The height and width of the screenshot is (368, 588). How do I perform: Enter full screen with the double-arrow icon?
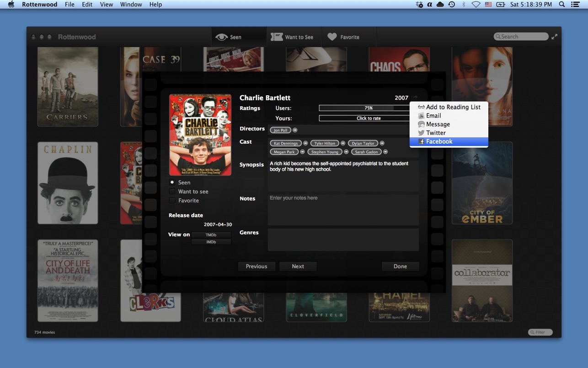click(x=555, y=37)
